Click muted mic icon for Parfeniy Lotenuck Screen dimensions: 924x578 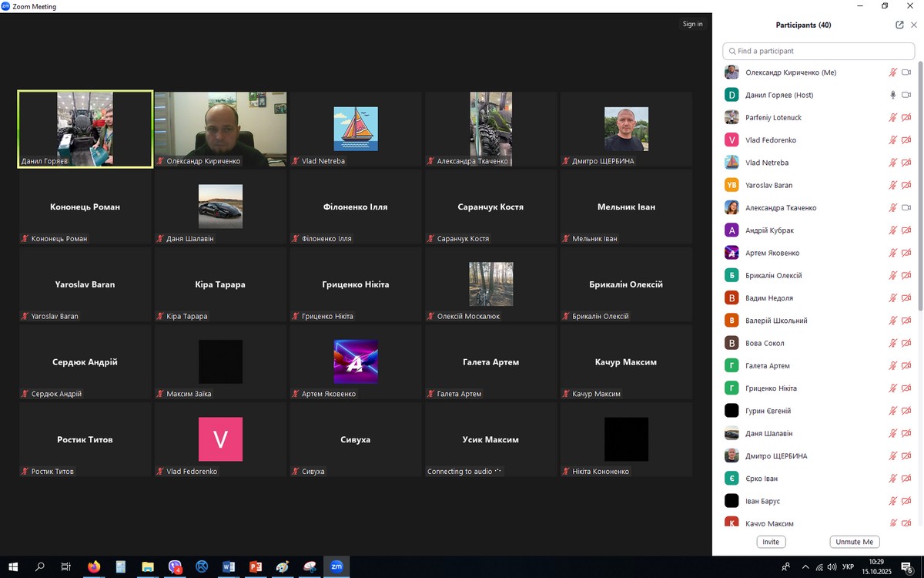[x=892, y=118]
